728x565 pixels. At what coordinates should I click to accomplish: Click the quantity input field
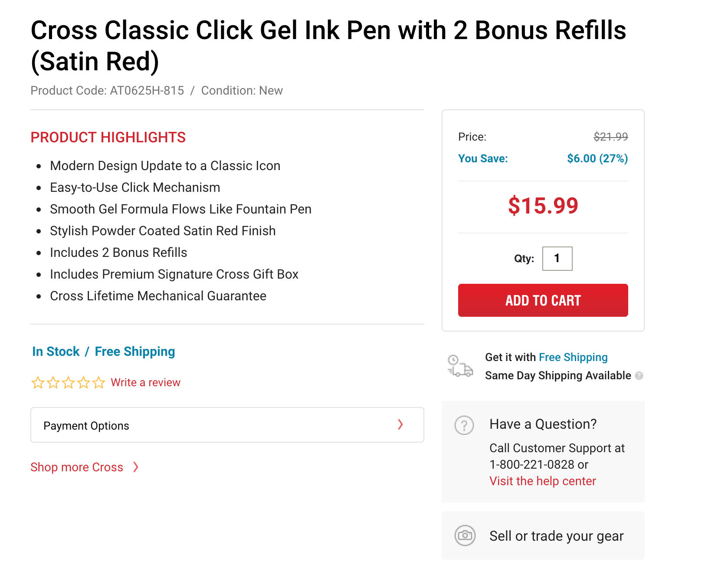[557, 258]
